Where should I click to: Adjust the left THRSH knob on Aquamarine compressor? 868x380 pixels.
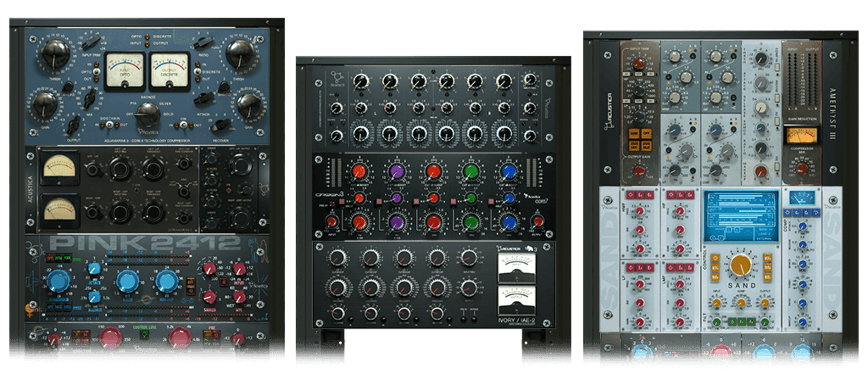click(55, 55)
